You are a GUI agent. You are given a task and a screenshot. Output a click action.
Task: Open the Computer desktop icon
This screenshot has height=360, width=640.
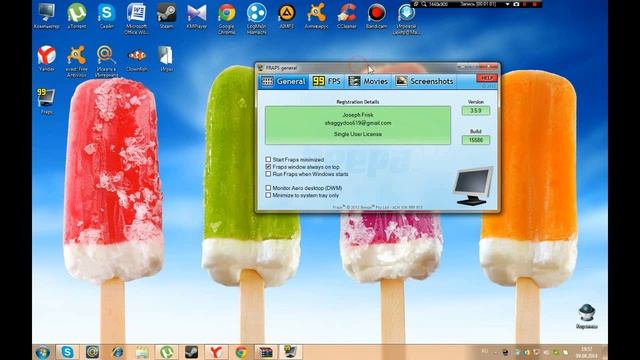[46, 16]
